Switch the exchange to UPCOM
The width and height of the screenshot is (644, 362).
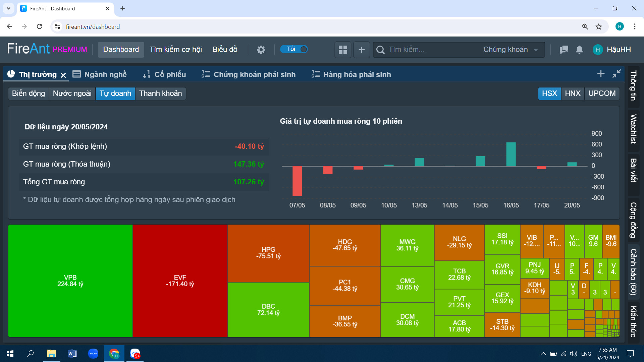pyautogui.click(x=602, y=93)
